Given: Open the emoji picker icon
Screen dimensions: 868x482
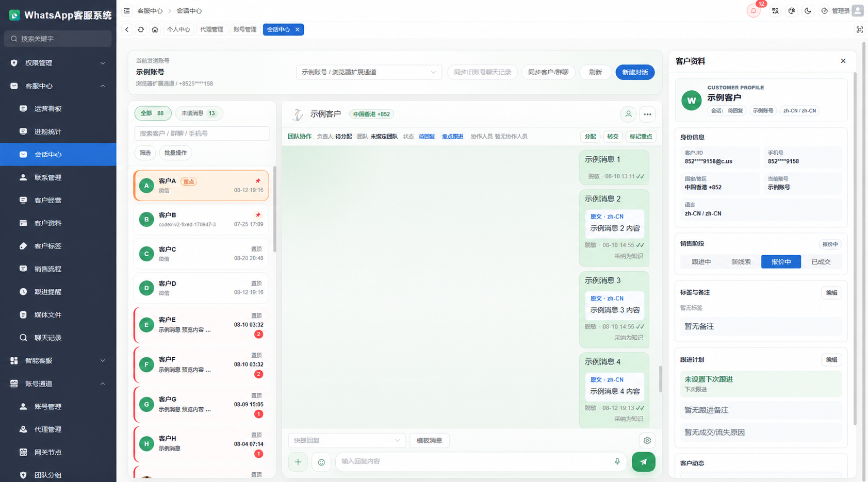Looking at the screenshot, I should point(321,462).
